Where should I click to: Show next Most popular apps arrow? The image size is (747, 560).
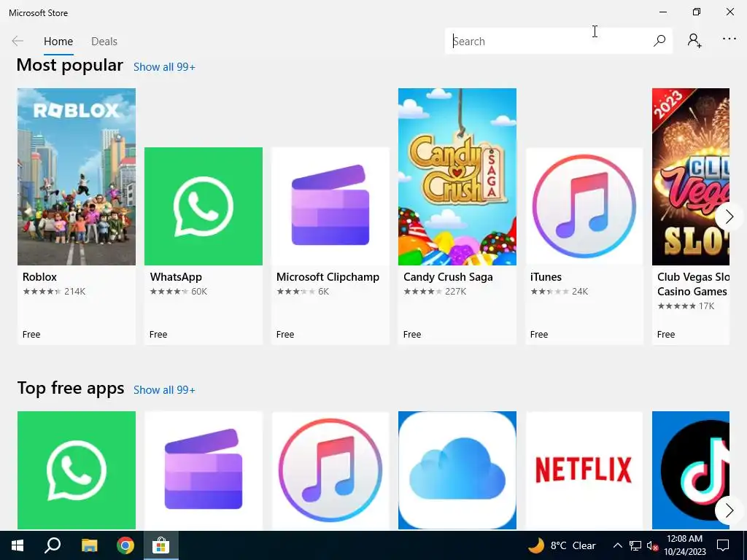729,217
